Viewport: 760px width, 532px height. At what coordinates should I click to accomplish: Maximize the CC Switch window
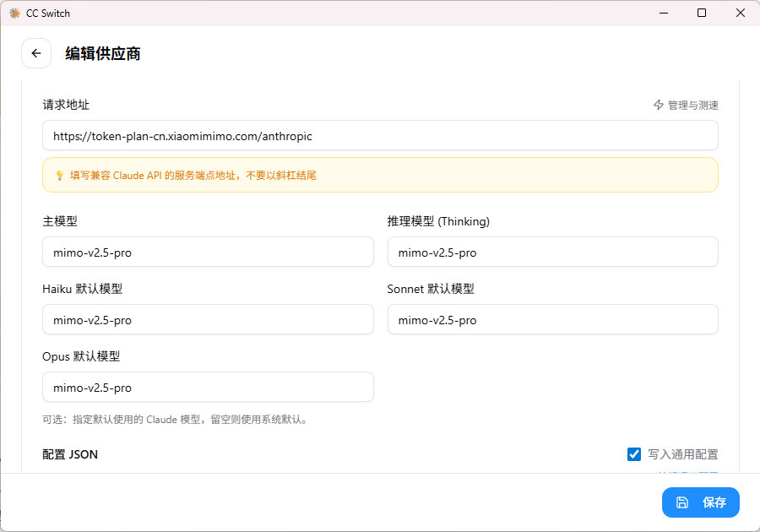pyautogui.click(x=702, y=14)
